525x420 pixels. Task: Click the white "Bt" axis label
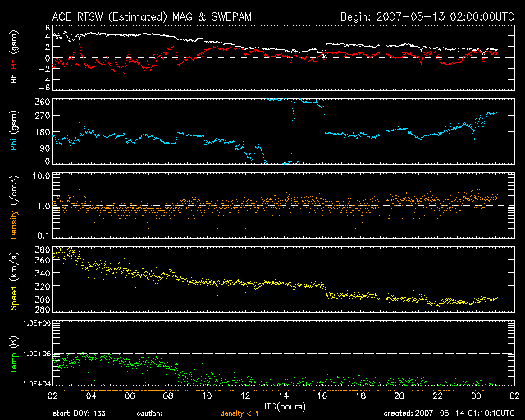tap(14, 80)
